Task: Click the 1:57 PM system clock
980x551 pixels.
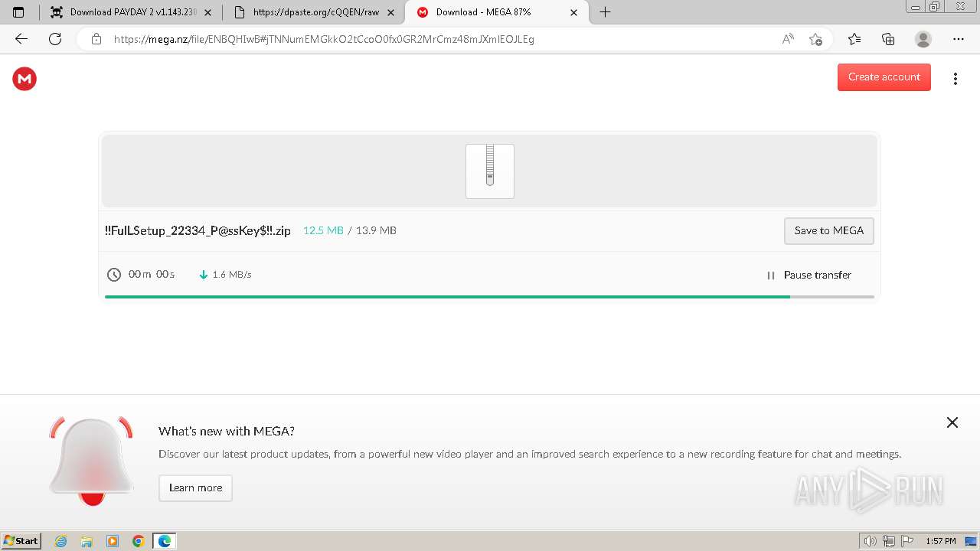Action: pos(941,541)
